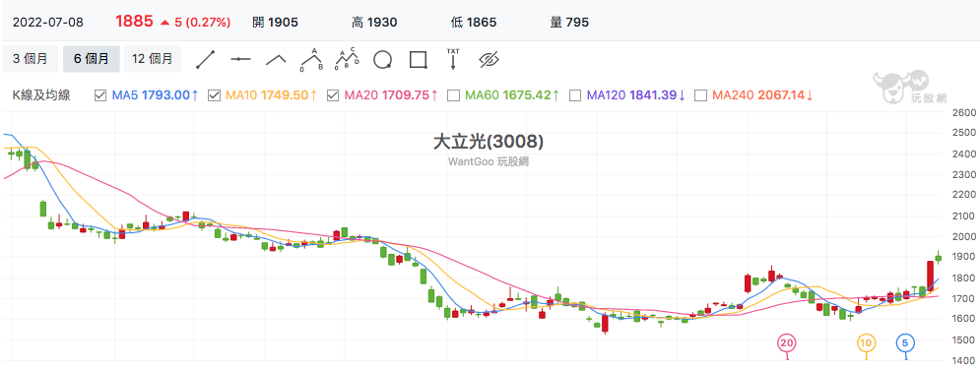Click the 2000 y-axis label
Image resolution: width=980 pixels, height=370 pixels.
click(963, 236)
